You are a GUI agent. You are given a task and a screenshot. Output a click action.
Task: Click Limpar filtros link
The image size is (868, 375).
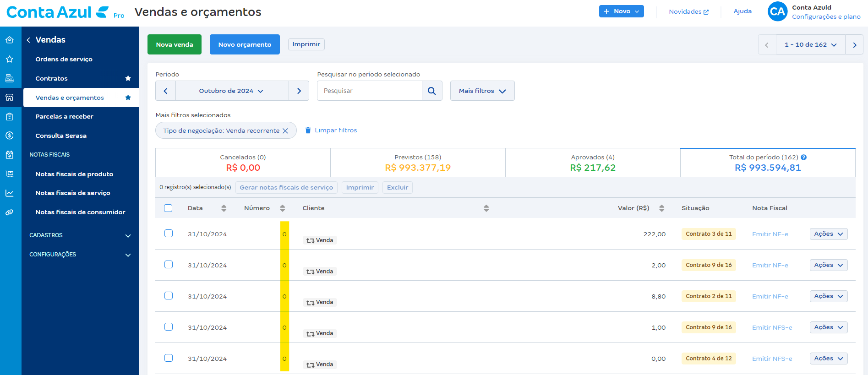[331, 130]
